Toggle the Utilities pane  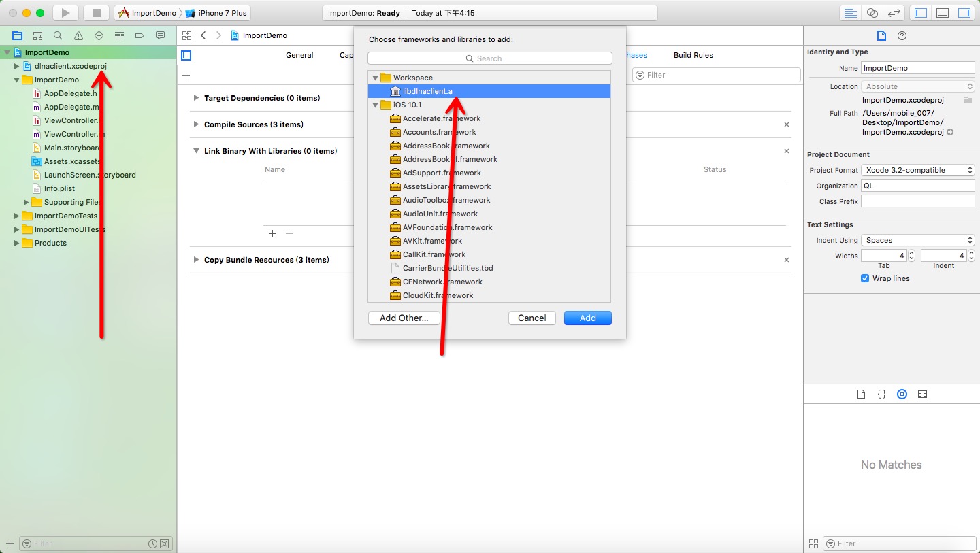[x=964, y=13]
